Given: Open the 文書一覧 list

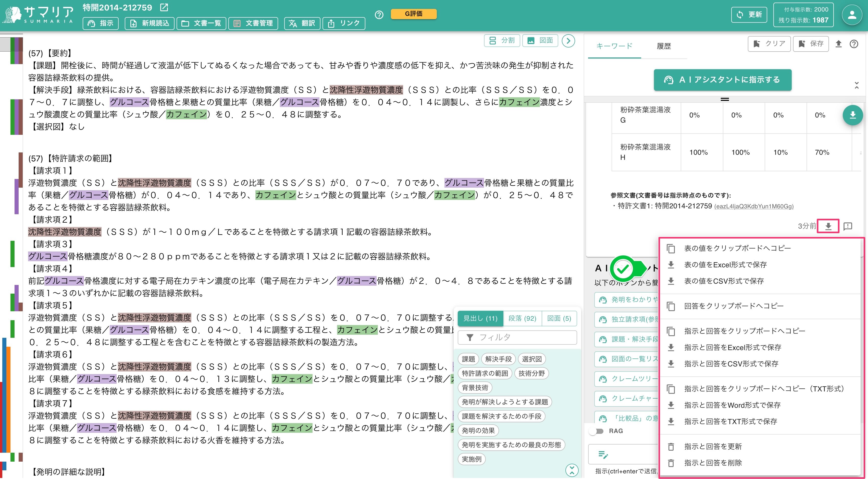Looking at the screenshot, I should (x=201, y=23).
